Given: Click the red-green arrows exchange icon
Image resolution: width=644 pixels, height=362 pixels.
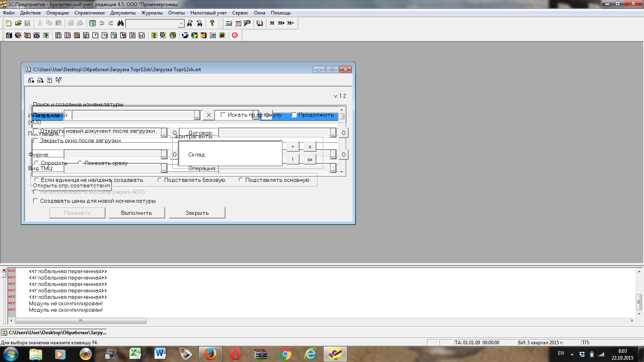Looking at the screenshot, I should coord(222,35).
